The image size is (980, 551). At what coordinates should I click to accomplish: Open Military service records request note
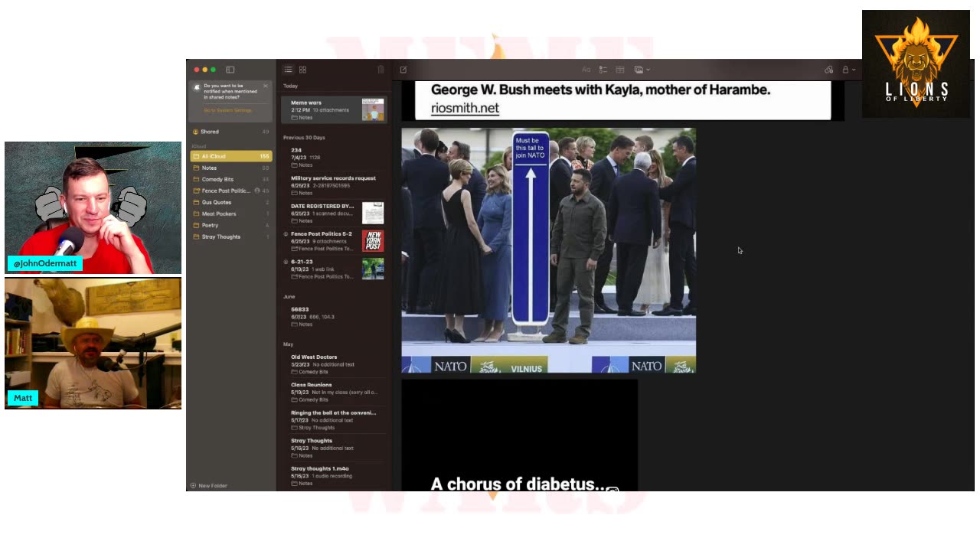pyautogui.click(x=334, y=185)
